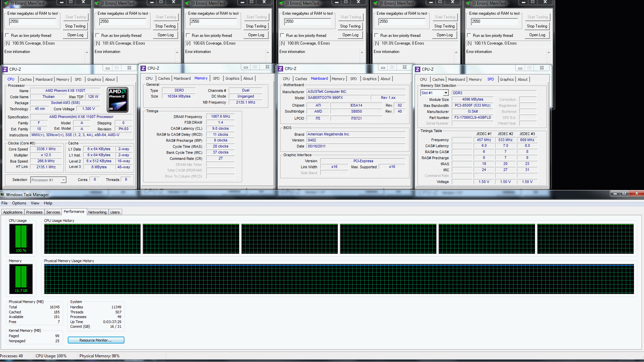This screenshot has height=362, width=644.
Task: Click Open Log in the 100.8% Coverage MemTest
Action: [350, 35]
